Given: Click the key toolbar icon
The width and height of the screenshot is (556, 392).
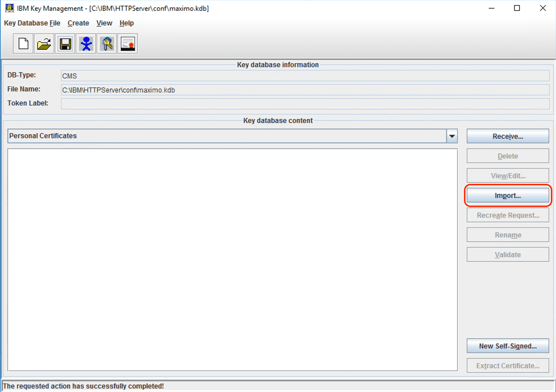Looking at the screenshot, I should point(107,44).
